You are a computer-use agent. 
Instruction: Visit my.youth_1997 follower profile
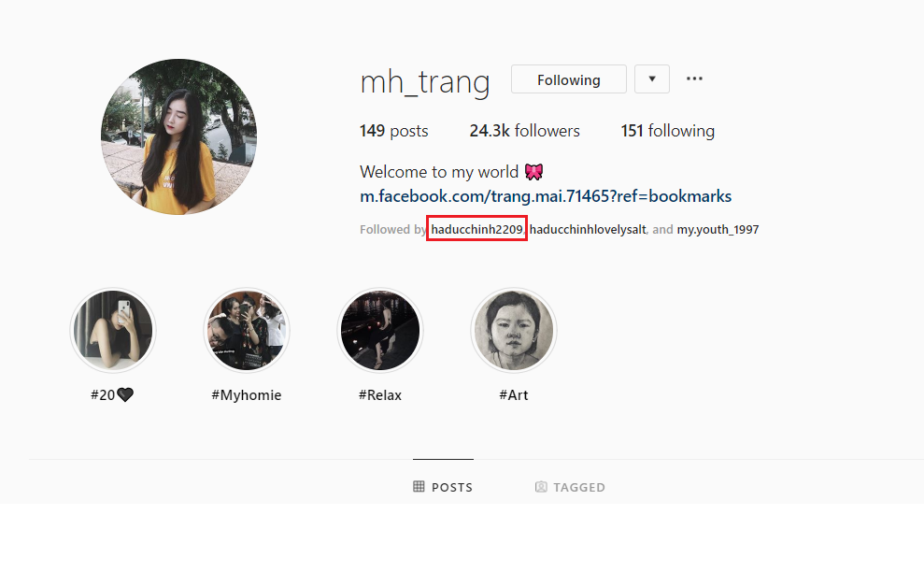(x=718, y=229)
